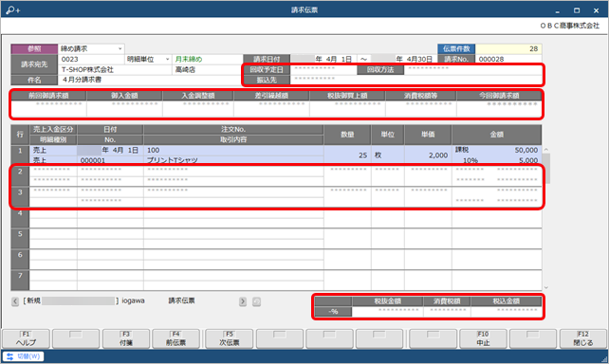Click the 注文No. value 100 in row 1

click(153, 150)
